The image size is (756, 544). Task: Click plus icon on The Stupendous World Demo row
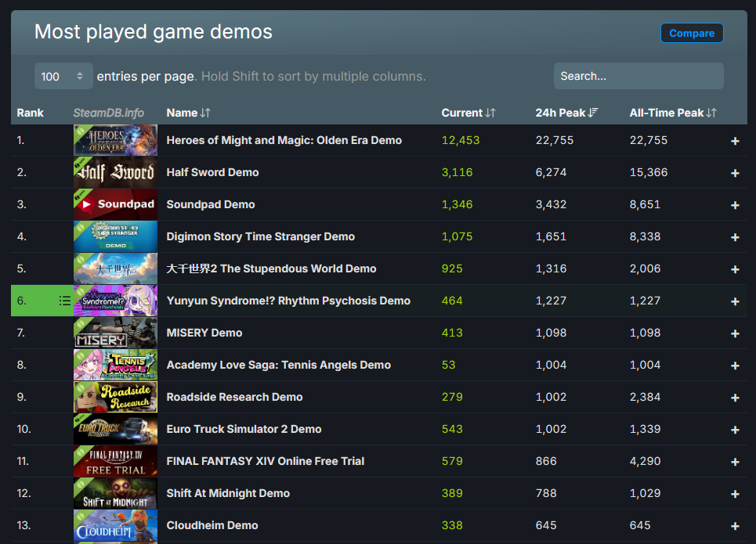point(735,269)
